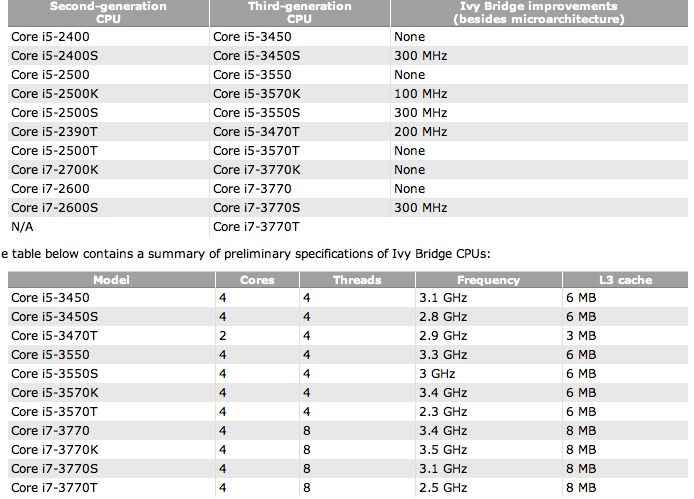Click "Core i5-3570T" in the Model column
The height and width of the screenshot is (499, 694).
coord(54,412)
